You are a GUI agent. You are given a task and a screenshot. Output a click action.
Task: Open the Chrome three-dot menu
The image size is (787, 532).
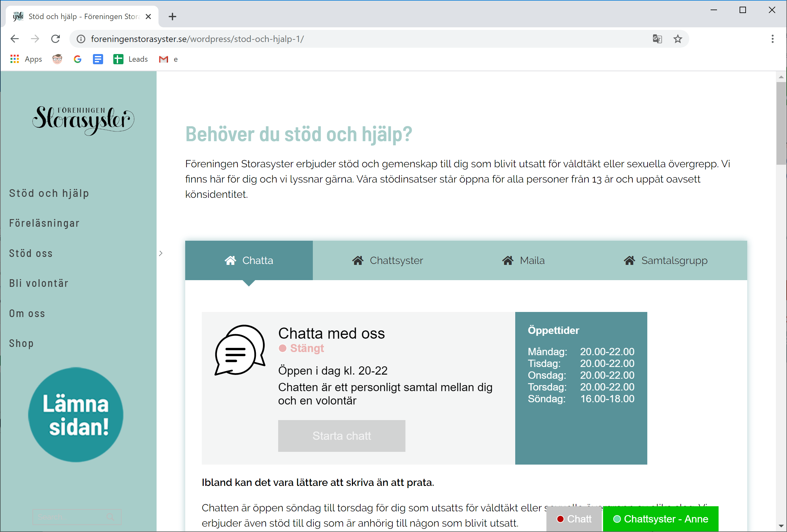pyautogui.click(x=772, y=39)
